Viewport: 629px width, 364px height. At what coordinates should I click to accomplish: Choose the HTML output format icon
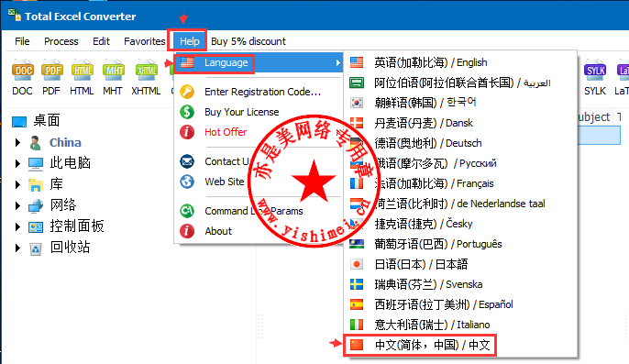(x=82, y=70)
